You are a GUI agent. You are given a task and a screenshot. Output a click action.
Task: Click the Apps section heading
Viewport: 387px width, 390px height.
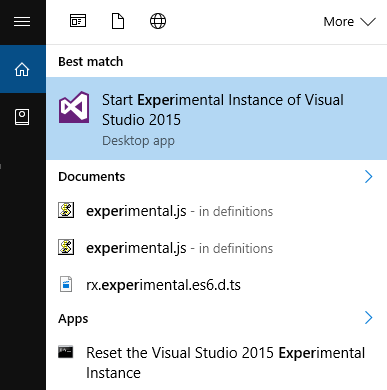[73, 319]
